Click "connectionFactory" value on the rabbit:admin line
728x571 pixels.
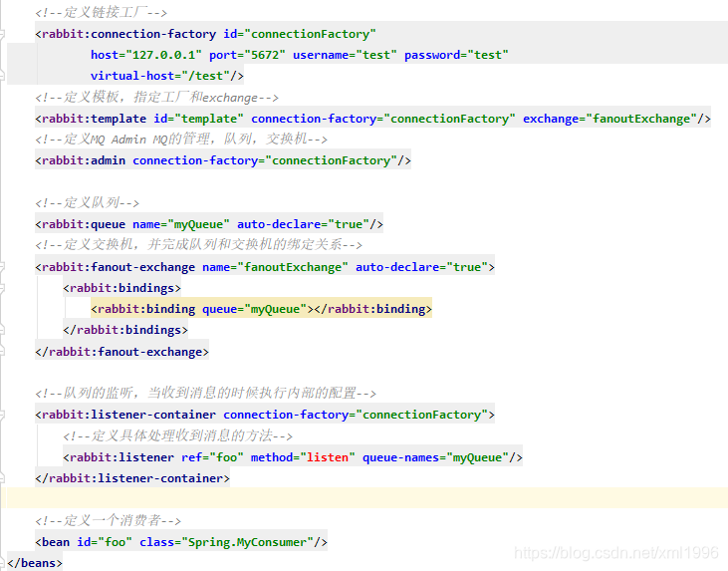[331, 160]
